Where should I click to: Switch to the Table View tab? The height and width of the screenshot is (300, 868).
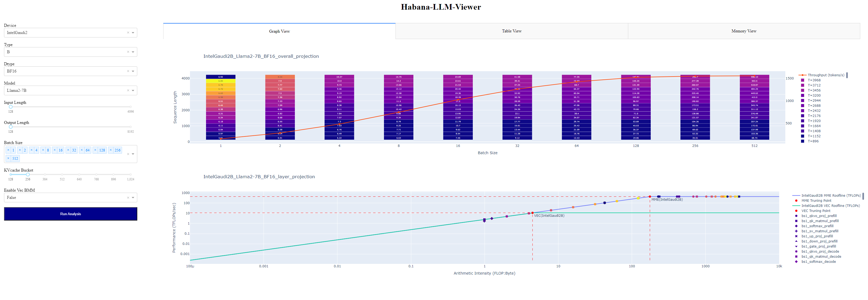point(512,31)
